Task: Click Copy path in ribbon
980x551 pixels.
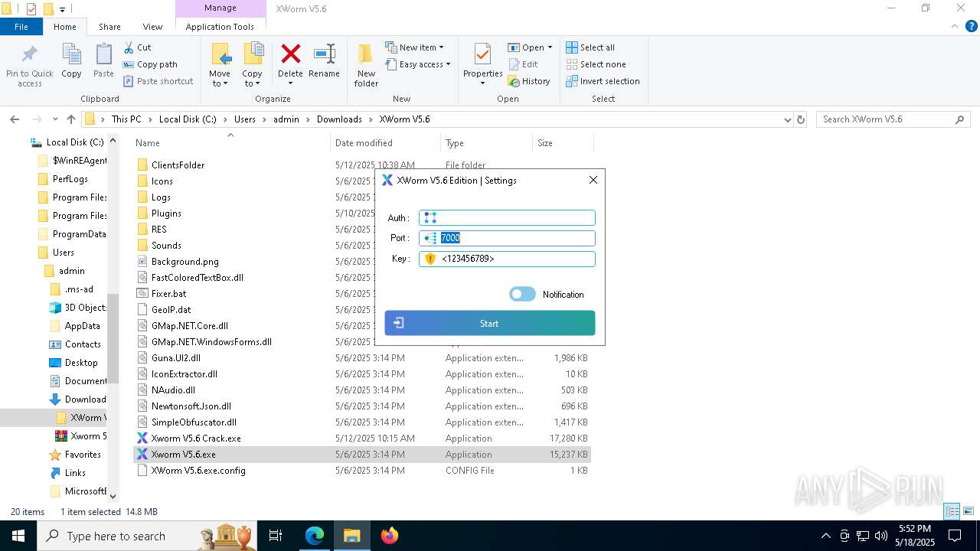Action: pos(150,64)
